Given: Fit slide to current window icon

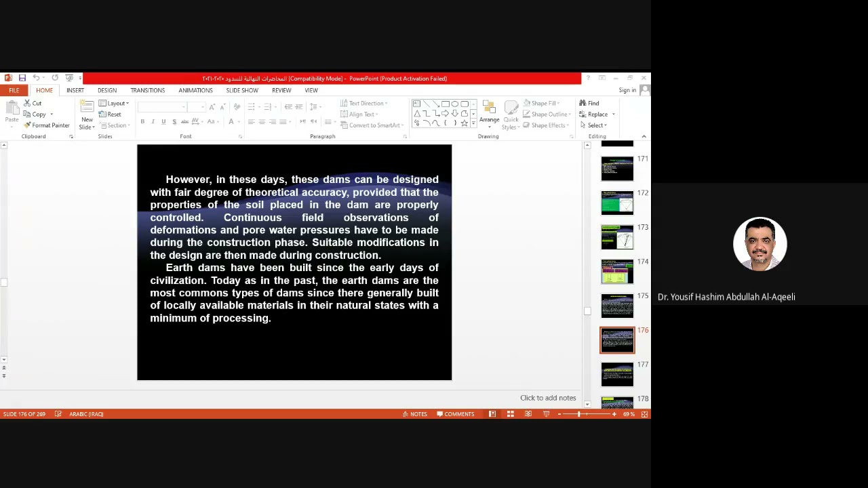Looking at the screenshot, I should click(x=645, y=414).
